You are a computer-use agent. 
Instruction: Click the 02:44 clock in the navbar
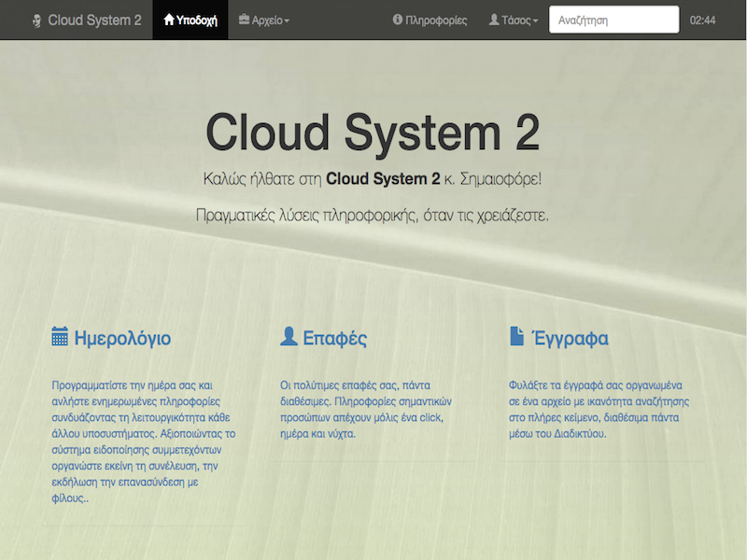tap(703, 21)
